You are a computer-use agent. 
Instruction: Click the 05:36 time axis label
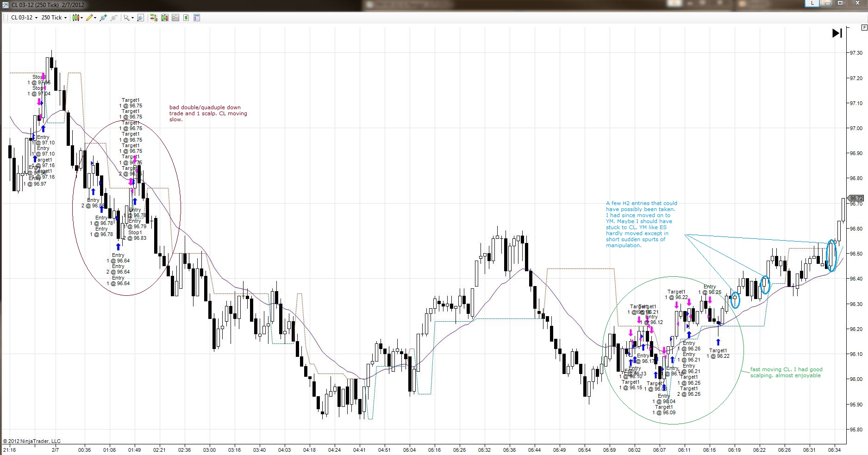[x=509, y=450]
